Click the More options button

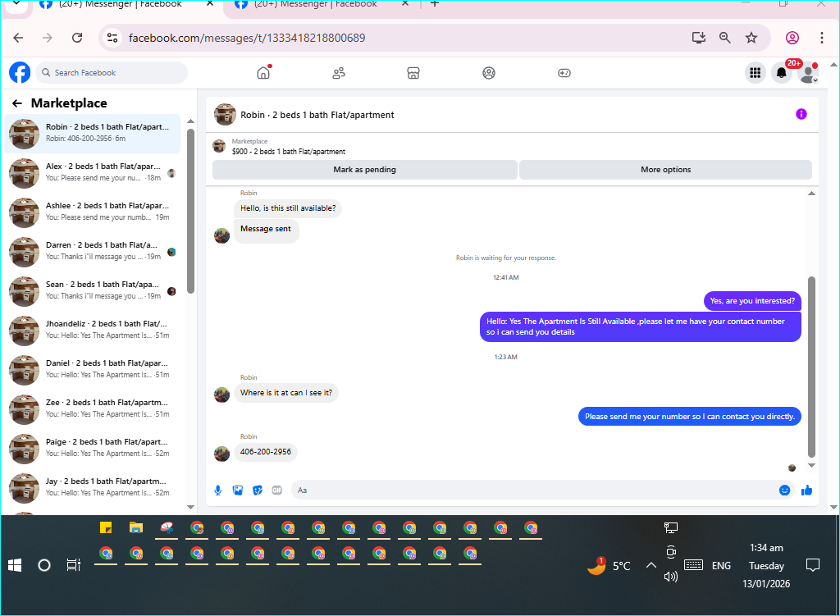coord(666,170)
